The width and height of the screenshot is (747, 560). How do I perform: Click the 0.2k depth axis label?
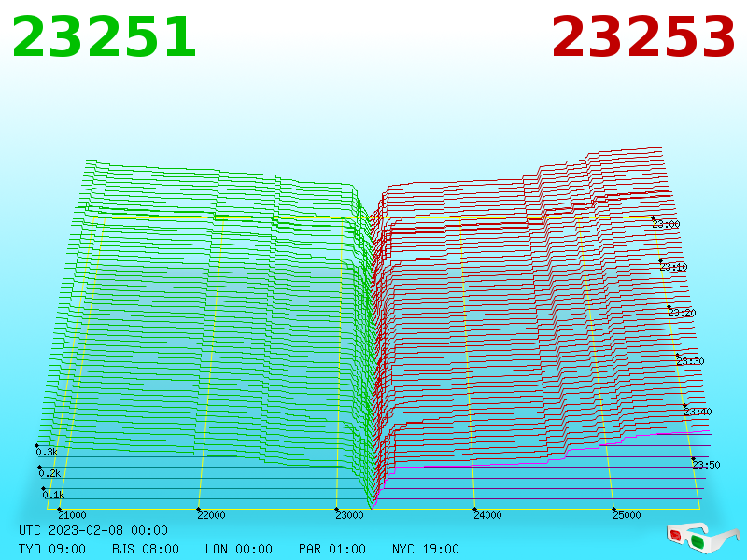pyautogui.click(x=49, y=473)
